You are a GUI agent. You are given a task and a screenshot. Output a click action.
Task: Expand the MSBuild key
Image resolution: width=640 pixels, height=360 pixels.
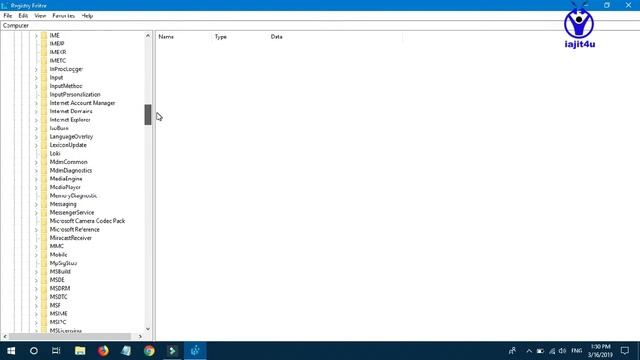pos(36,271)
